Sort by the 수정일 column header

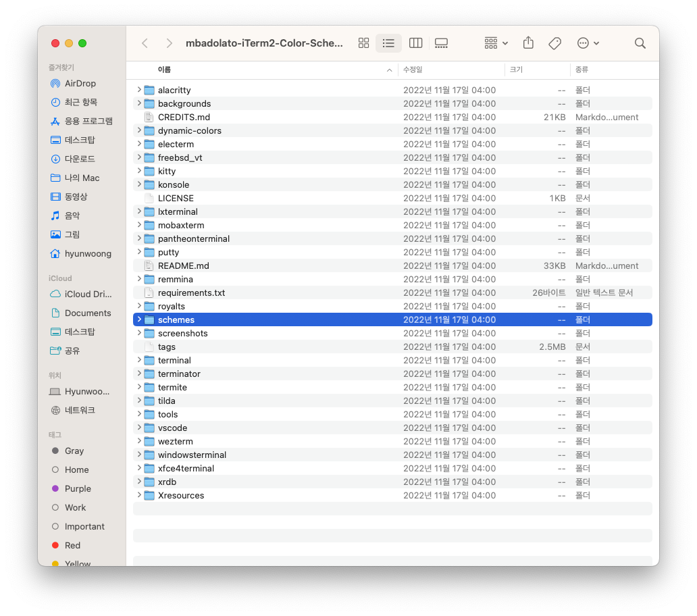point(451,70)
